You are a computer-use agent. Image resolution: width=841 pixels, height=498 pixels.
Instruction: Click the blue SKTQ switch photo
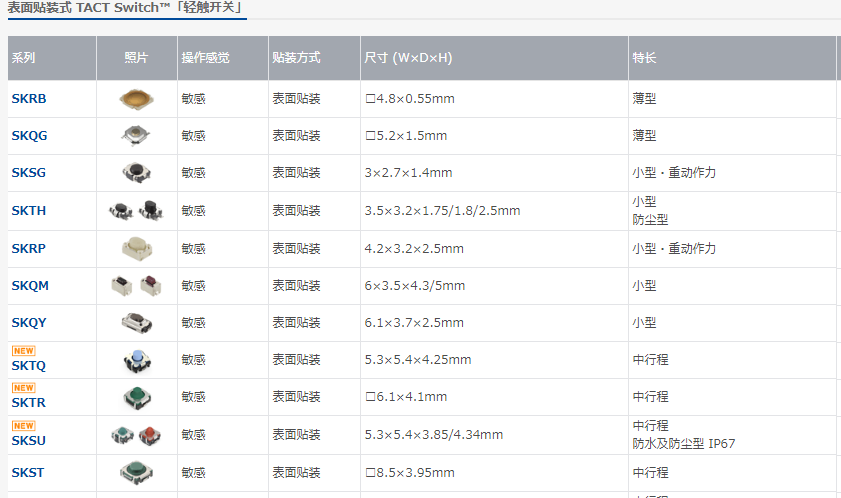(x=136, y=360)
